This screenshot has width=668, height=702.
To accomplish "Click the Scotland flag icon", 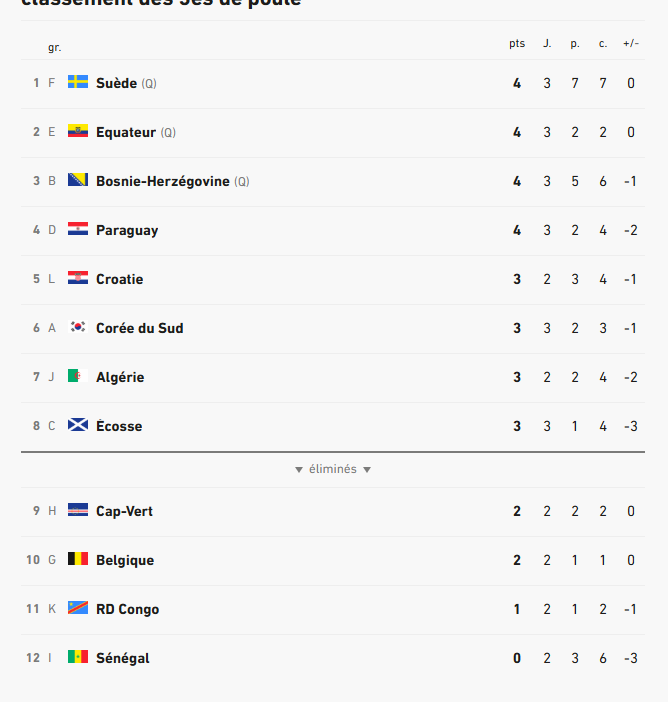I will [x=78, y=425].
